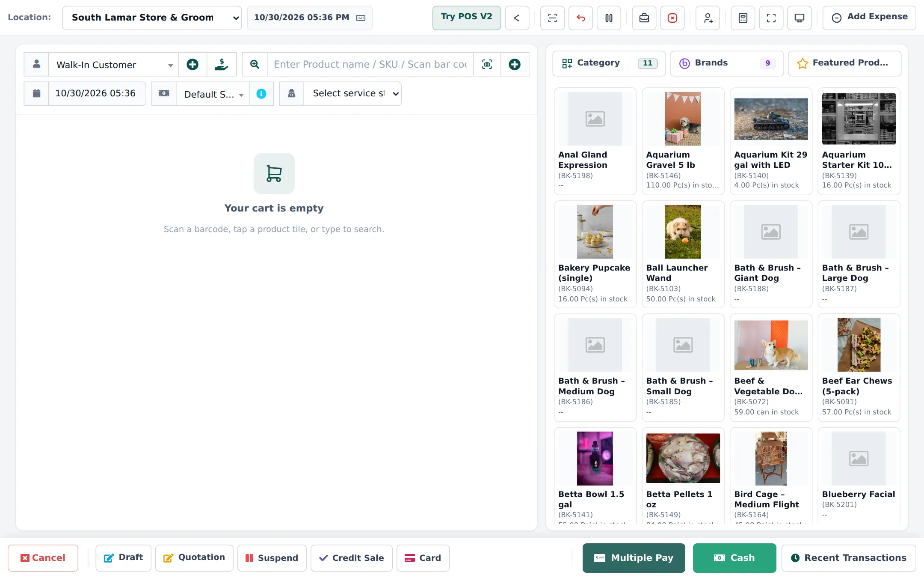Open the Walk-In Customer dropdown
The height and width of the screenshot is (578, 924).
pyautogui.click(x=113, y=65)
